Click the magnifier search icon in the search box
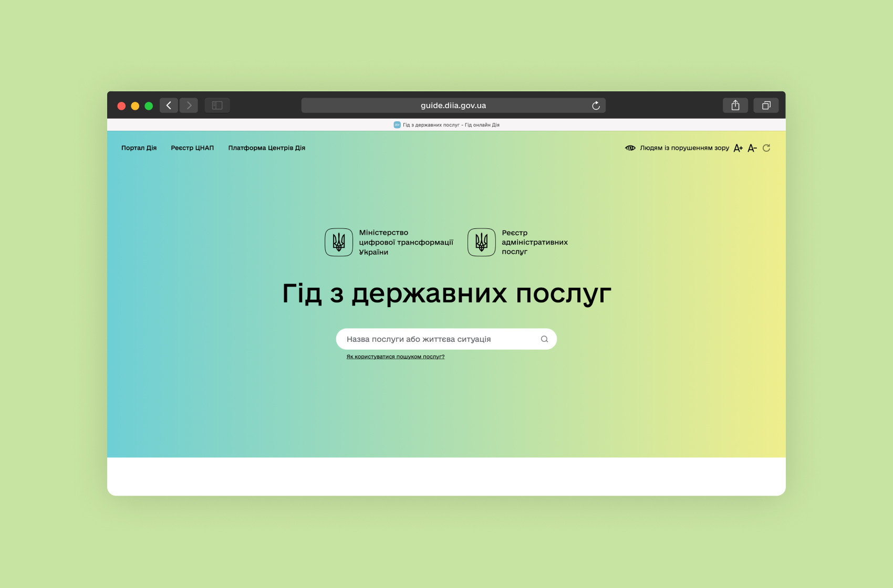Viewport: 893px width, 588px height. pos(545,339)
